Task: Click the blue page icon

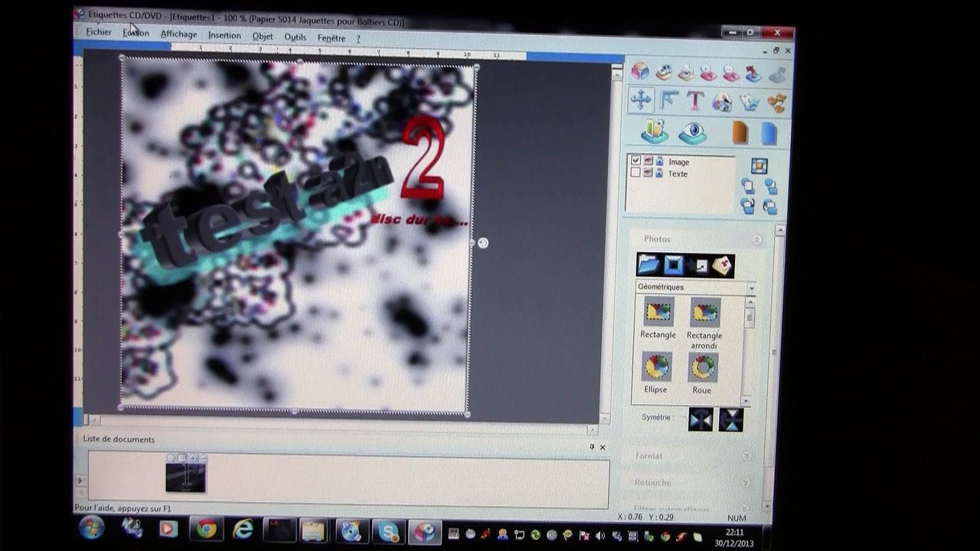Action: click(769, 133)
